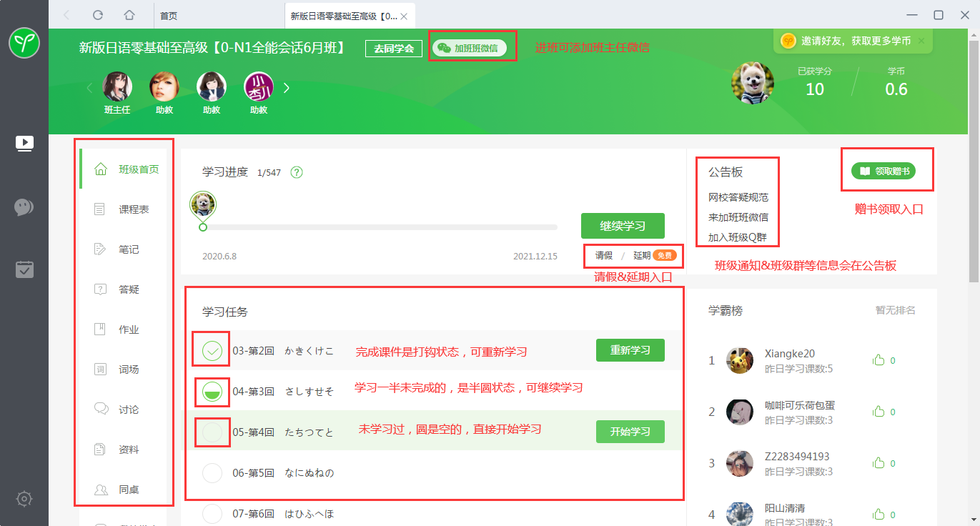Open the video courses icon in left sidebar
The image size is (980, 526).
[24, 144]
